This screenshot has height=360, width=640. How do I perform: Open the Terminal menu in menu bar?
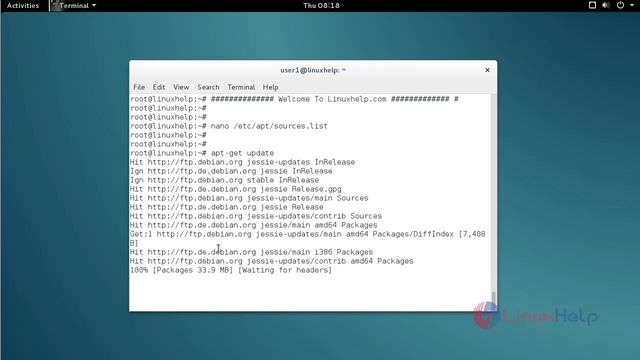[x=241, y=87]
